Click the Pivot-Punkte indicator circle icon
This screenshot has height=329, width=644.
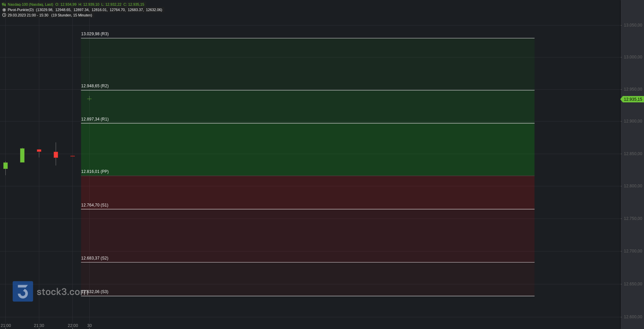click(4, 10)
